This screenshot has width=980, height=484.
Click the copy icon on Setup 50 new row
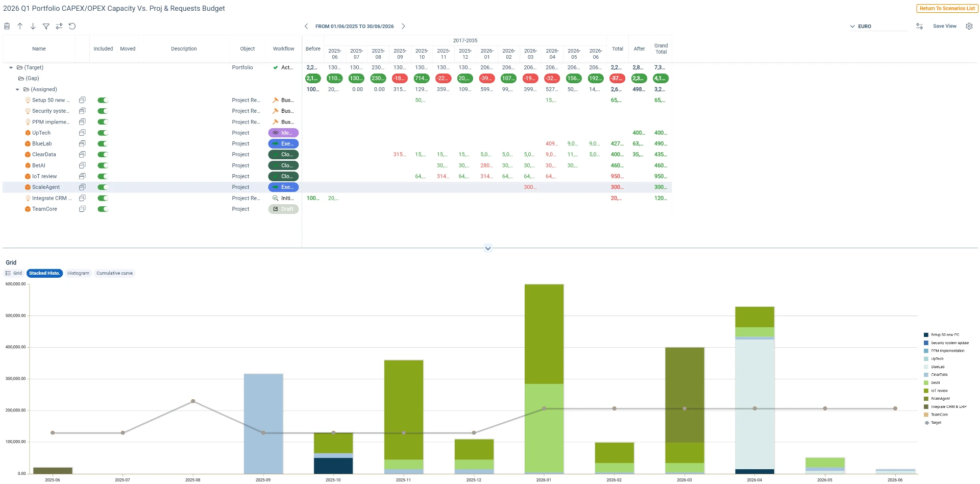82,100
